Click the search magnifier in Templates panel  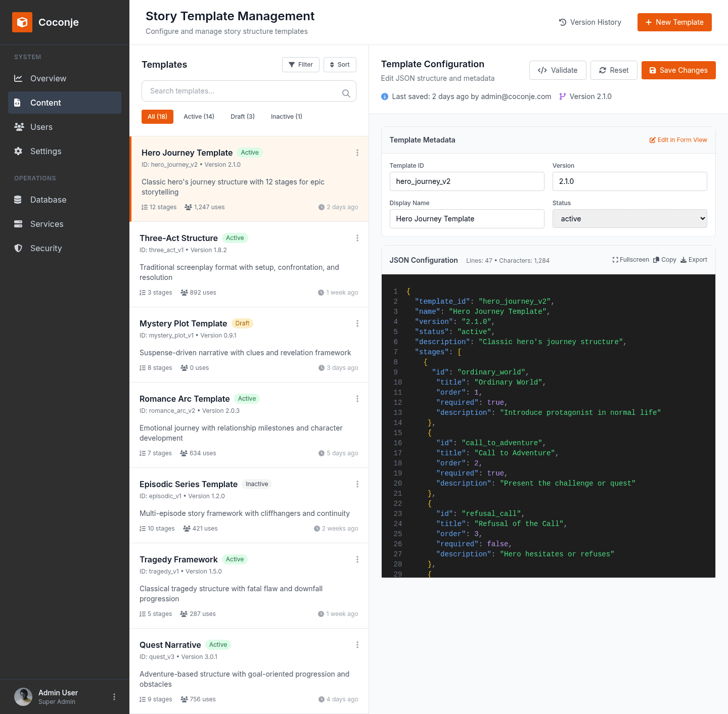(346, 93)
